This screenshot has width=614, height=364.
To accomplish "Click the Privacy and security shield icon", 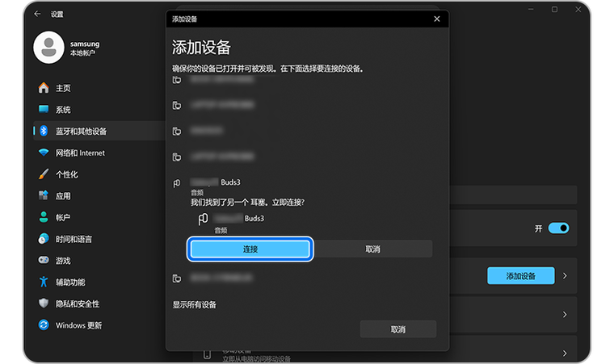I will coord(44,303).
